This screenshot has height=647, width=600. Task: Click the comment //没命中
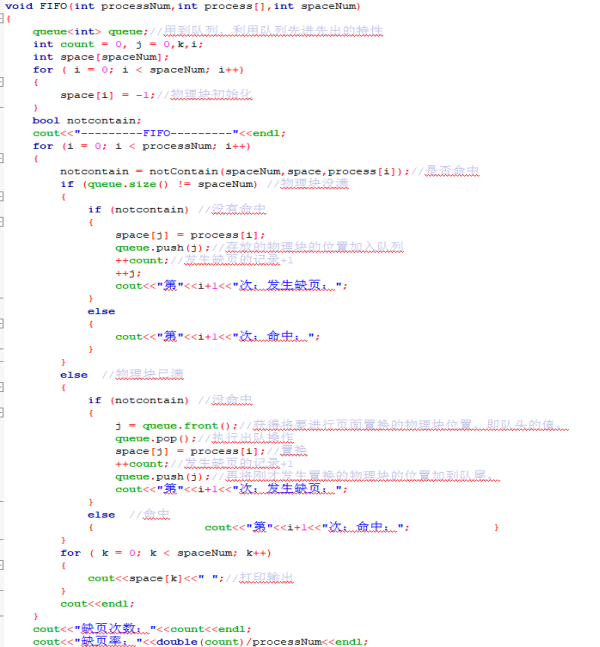225,400
